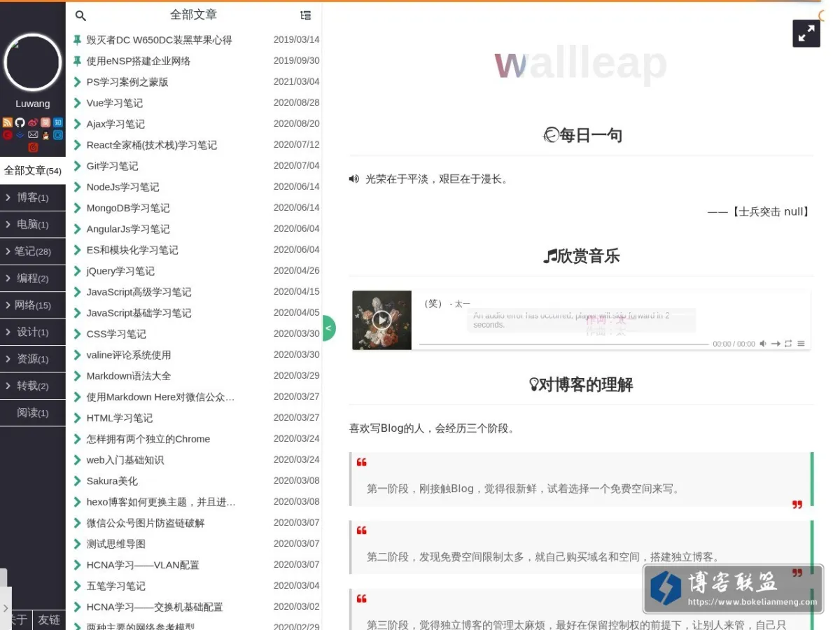Viewport: 840px width, 630px height.
Task: Open the GitHub profile icon
Action: coord(20,122)
